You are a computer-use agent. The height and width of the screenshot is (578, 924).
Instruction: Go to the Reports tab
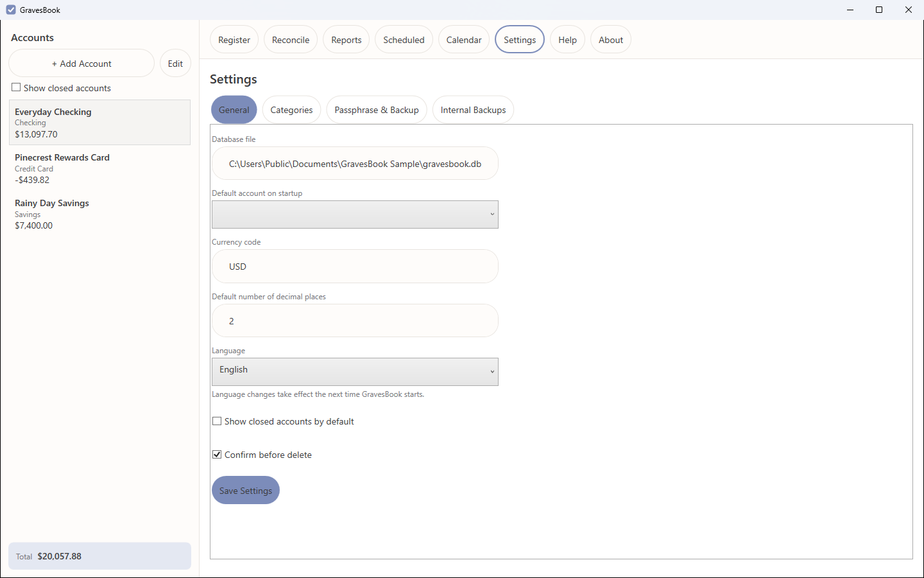coord(346,40)
